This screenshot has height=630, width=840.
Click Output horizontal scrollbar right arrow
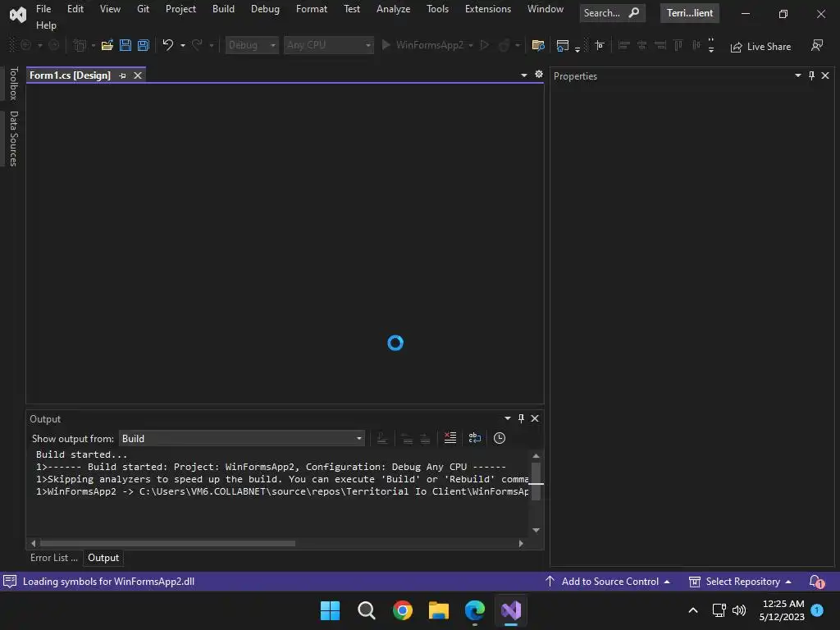pos(521,543)
